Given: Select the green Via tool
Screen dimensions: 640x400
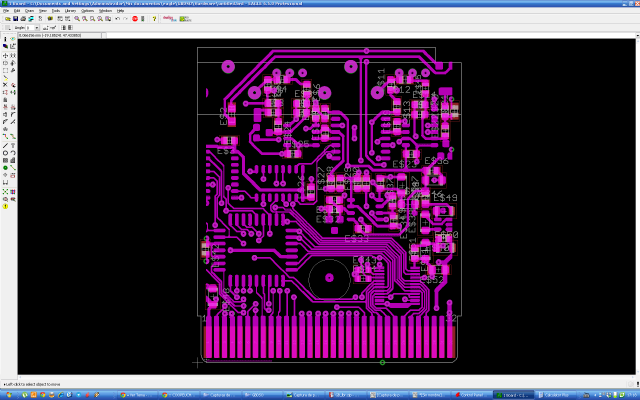Looking at the screenshot, I should click(x=5, y=168).
